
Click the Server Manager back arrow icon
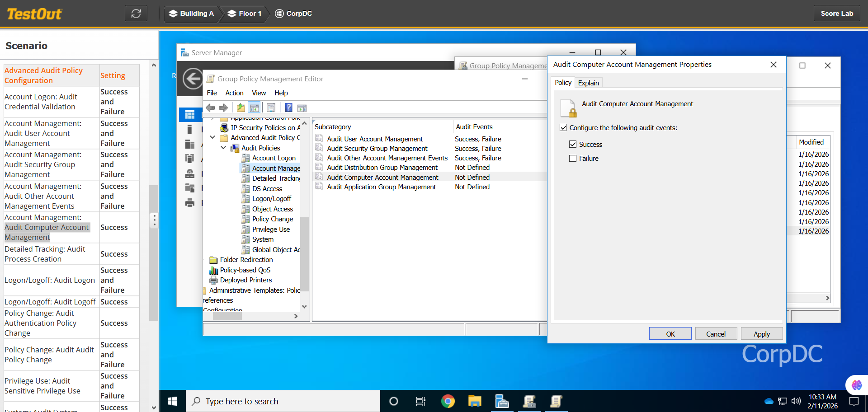tap(193, 79)
